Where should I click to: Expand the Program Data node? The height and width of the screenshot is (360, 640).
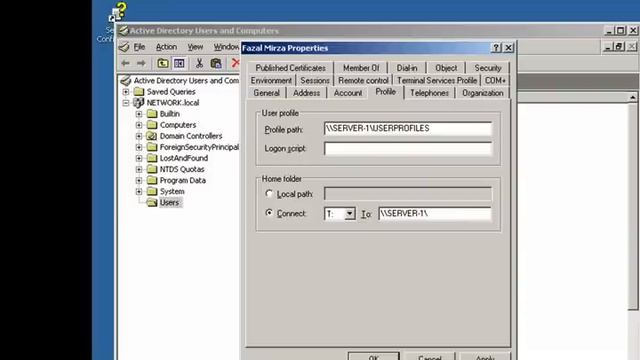(139, 180)
